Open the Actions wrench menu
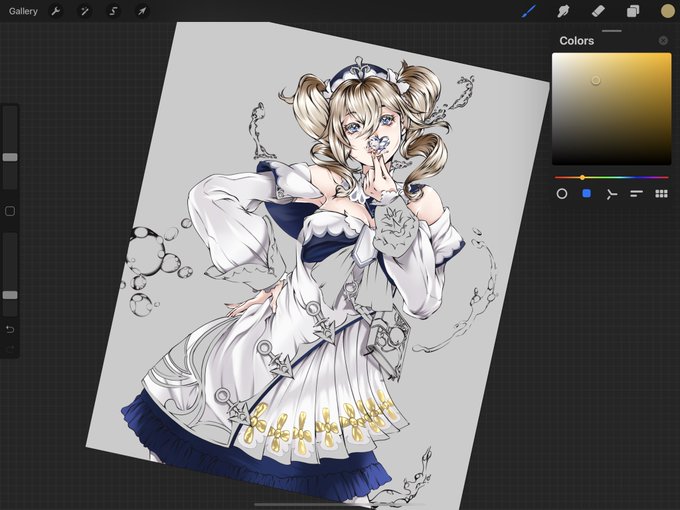This screenshot has width=680, height=510. pos(56,11)
